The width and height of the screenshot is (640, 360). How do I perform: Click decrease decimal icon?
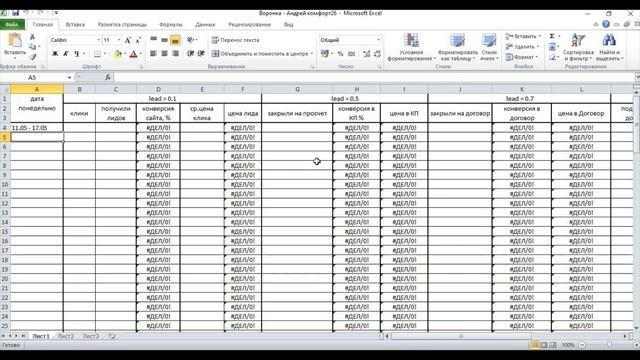[377, 54]
